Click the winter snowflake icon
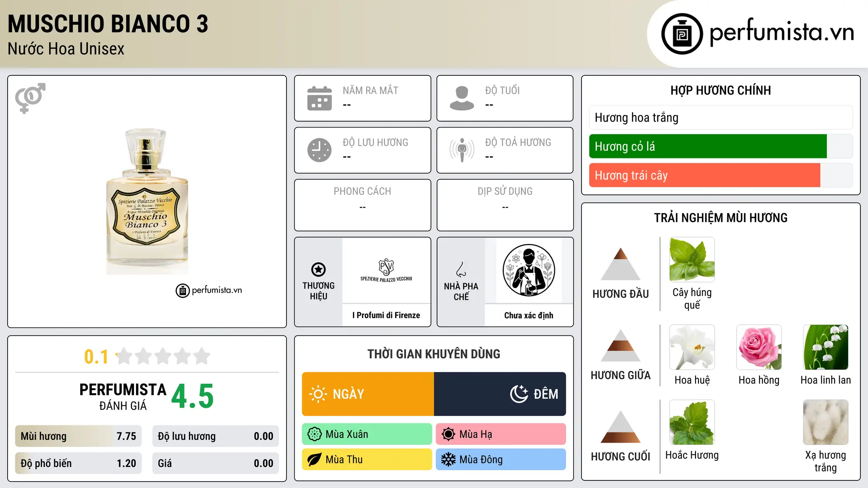The height and width of the screenshot is (488, 868). 448,460
